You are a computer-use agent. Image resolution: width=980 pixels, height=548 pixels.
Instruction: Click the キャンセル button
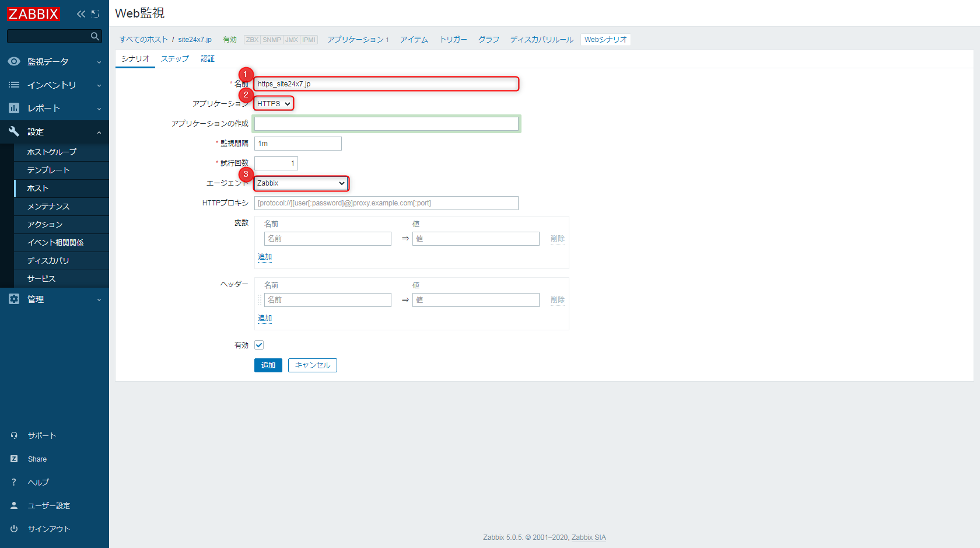coord(313,365)
